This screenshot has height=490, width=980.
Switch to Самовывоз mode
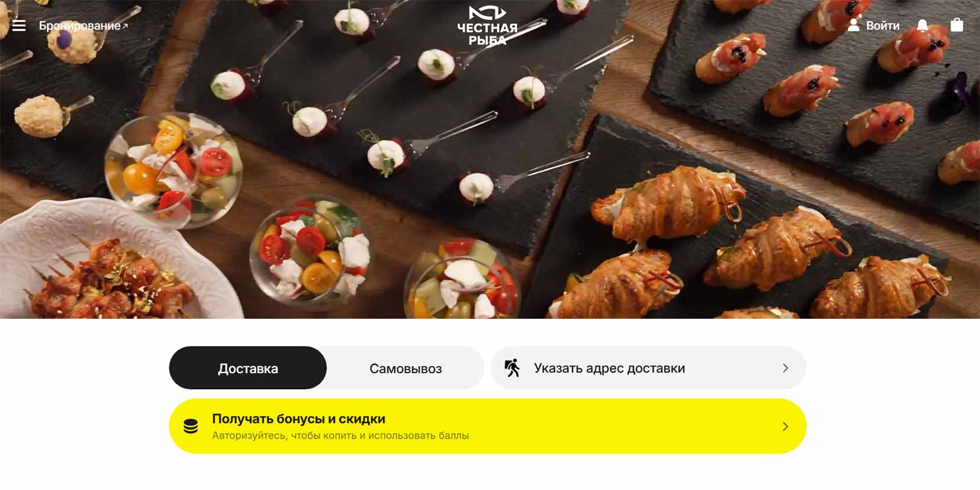(406, 368)
